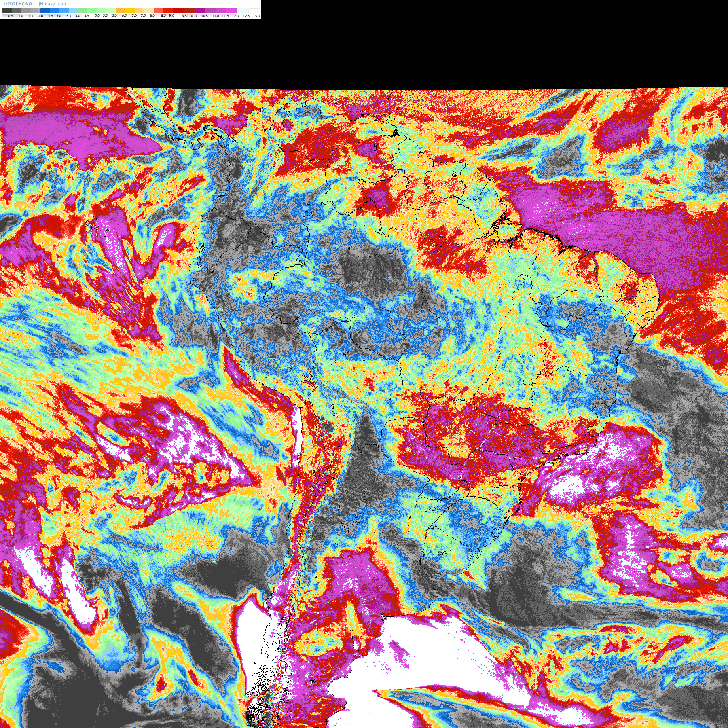Click the 9.5 legend scale label
Viewport: 728px width, 728px height.
click(x=184, y=16)
